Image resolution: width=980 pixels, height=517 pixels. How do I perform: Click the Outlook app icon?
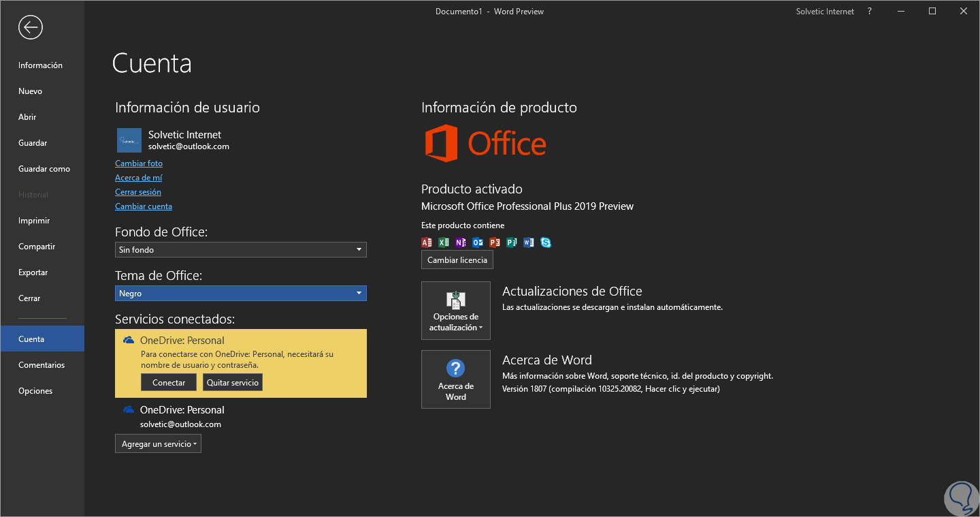(x=478, y=242)
